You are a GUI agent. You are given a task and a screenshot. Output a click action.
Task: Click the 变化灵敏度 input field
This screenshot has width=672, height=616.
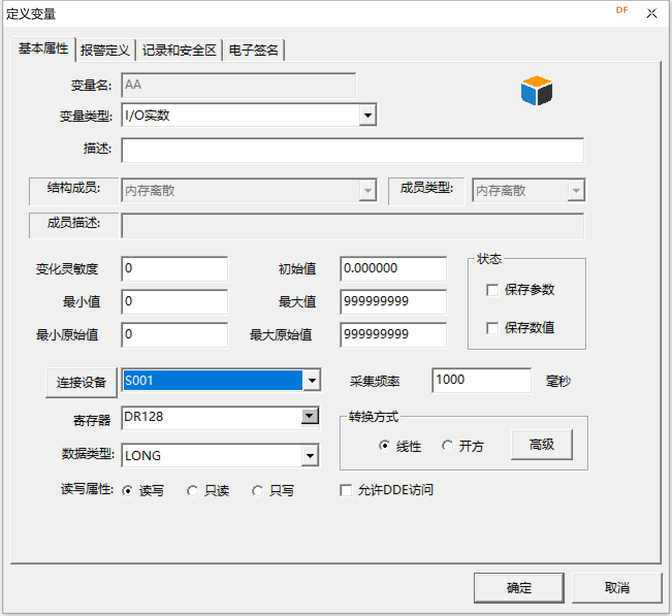click(174, 269)
